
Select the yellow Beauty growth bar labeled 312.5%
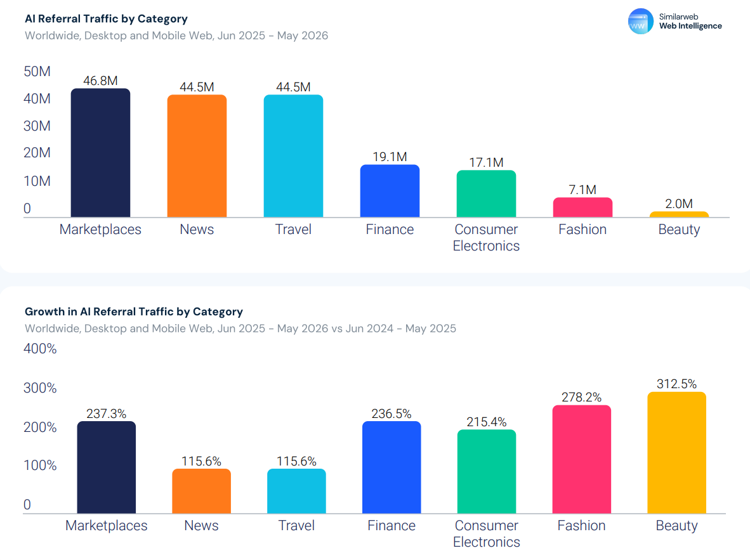coord(677,453)
